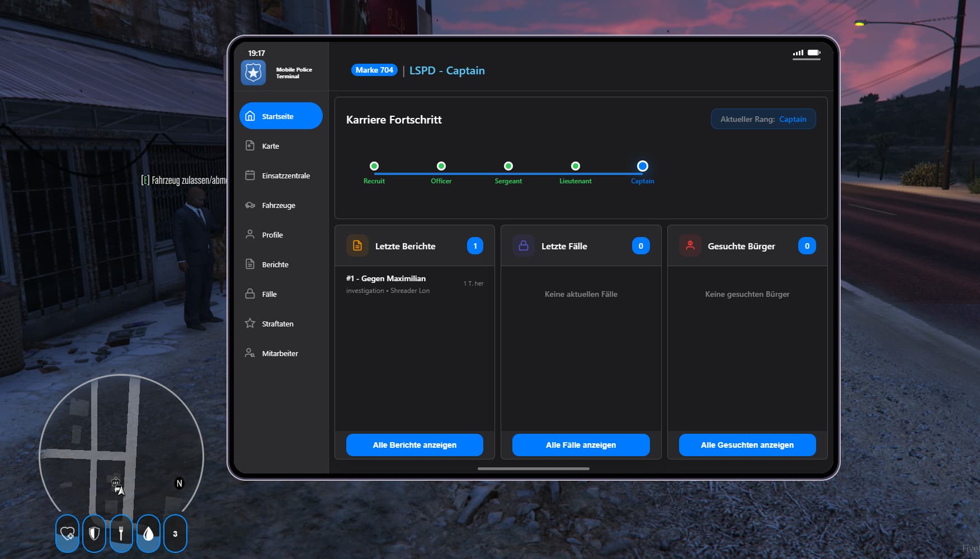Open the Berichte menu entry
The width and height of the screenshot is (980, 559).
click(275, 264)
